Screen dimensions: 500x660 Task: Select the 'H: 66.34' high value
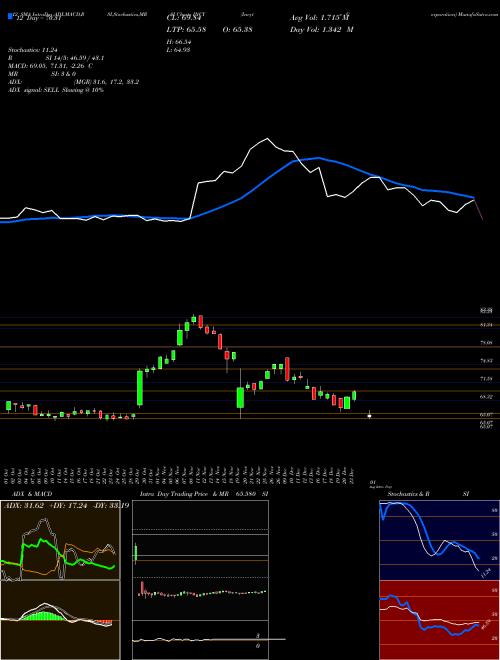click(179, 42)
